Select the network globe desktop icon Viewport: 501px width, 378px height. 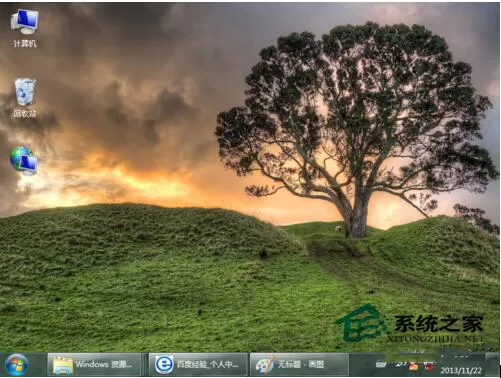pyautogui.click(x=24, y=161)
